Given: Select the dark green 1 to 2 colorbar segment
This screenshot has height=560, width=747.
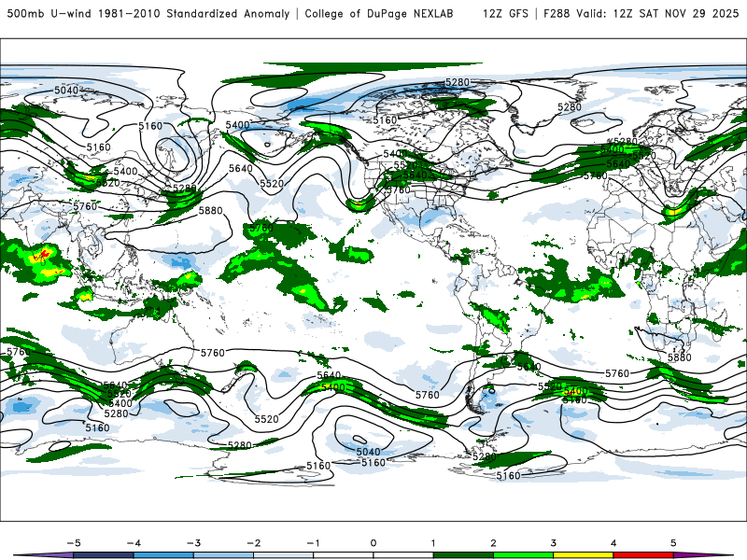Looking at the screenshot, I should [463, 555].
